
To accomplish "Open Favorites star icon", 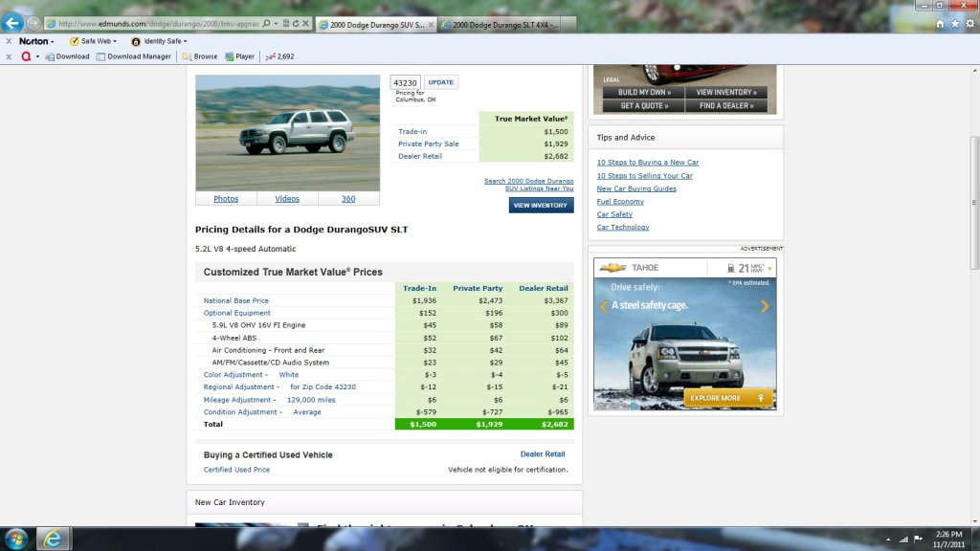I will click(954, 23).
